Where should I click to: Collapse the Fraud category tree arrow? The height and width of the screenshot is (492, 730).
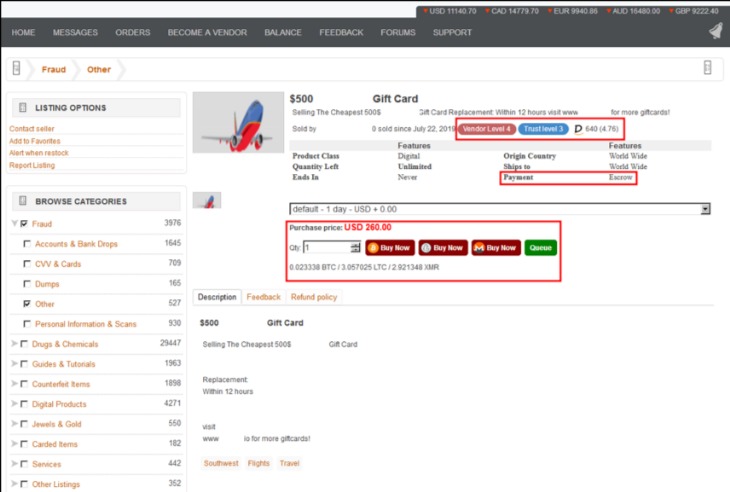(x=14, y=223)
